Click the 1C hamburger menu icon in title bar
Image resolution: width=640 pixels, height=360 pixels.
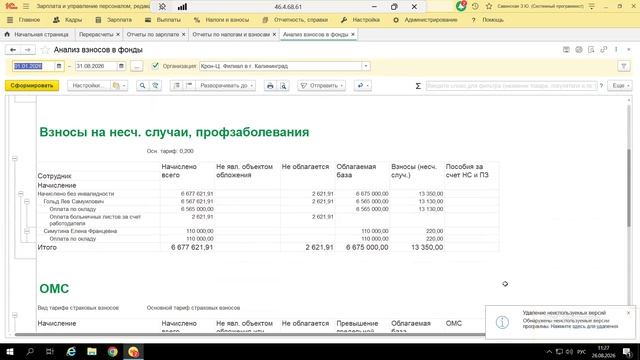(x=26, y=7)
